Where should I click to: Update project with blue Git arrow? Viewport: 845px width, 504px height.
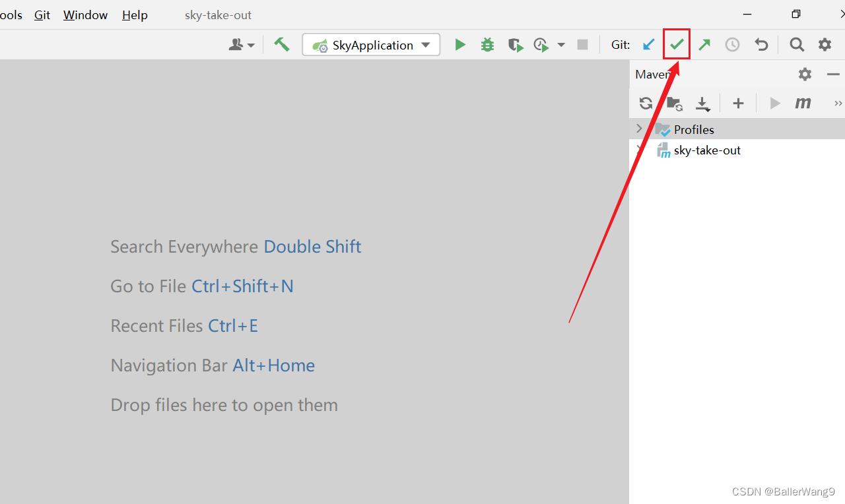point(649,45)
